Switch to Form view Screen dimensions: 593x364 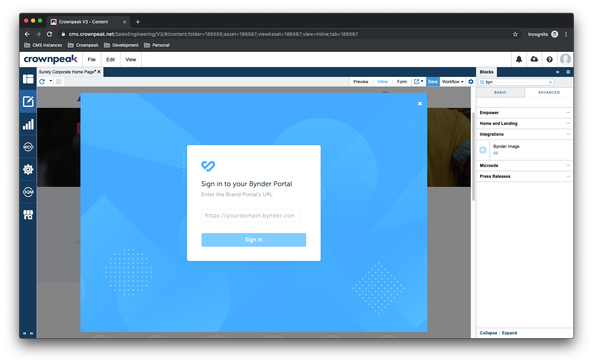402,82
